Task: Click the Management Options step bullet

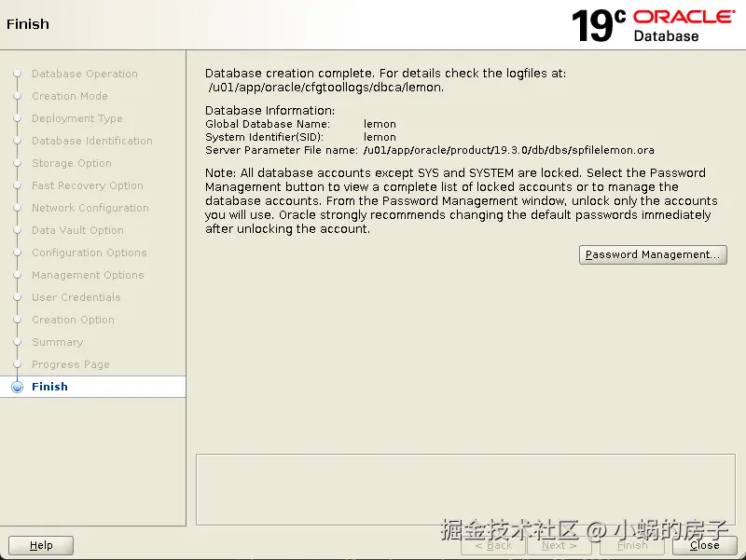Action: point(17,275)
